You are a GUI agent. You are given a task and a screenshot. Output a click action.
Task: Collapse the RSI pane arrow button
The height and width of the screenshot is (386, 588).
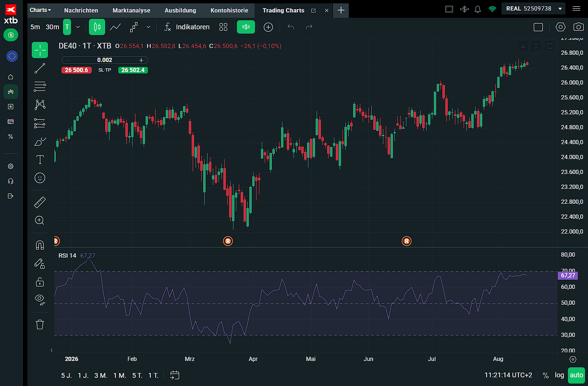coord(523,46)
